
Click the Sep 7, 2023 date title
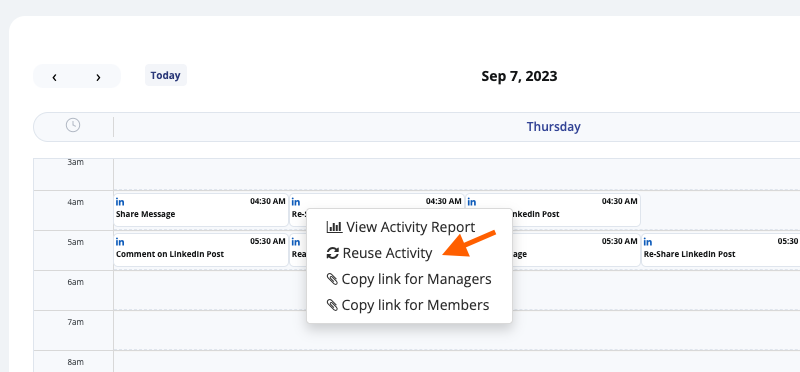pyautogui.click(x=519, y=77)
